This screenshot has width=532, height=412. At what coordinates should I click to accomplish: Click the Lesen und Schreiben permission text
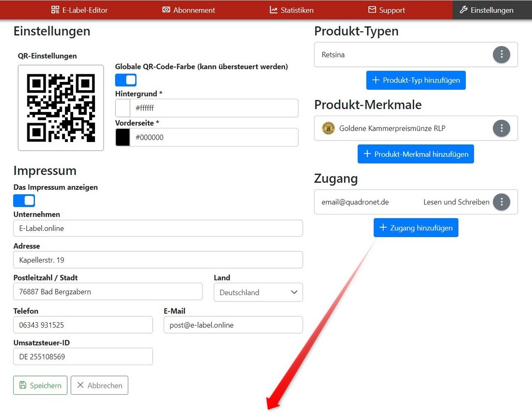(457, 202)
